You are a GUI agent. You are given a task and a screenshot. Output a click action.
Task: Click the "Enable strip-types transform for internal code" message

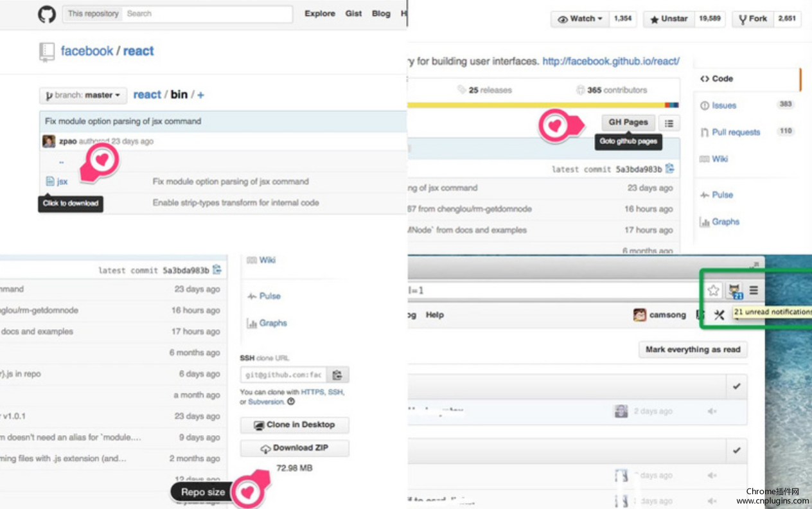click(x=236, y=202)
